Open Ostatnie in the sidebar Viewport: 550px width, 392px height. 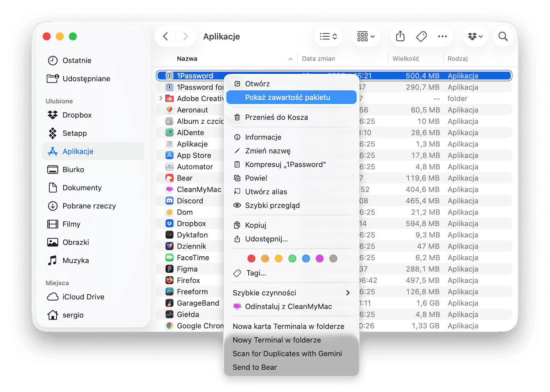[94, 61]
